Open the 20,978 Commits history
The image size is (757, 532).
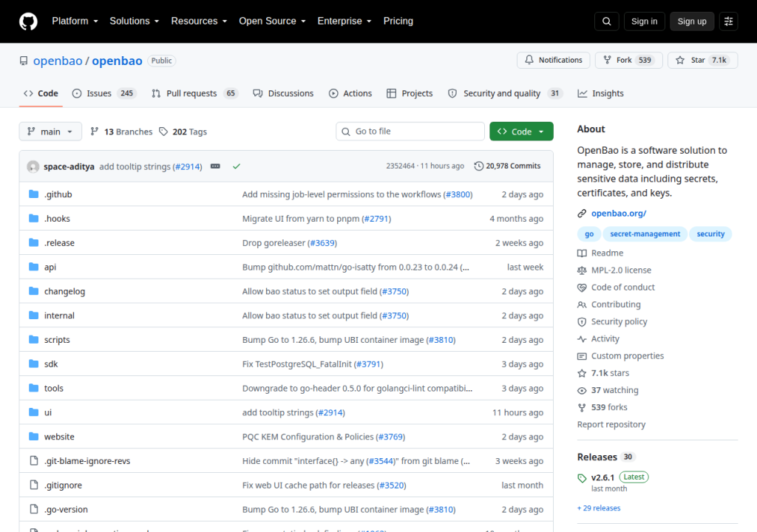click(507, 166)
